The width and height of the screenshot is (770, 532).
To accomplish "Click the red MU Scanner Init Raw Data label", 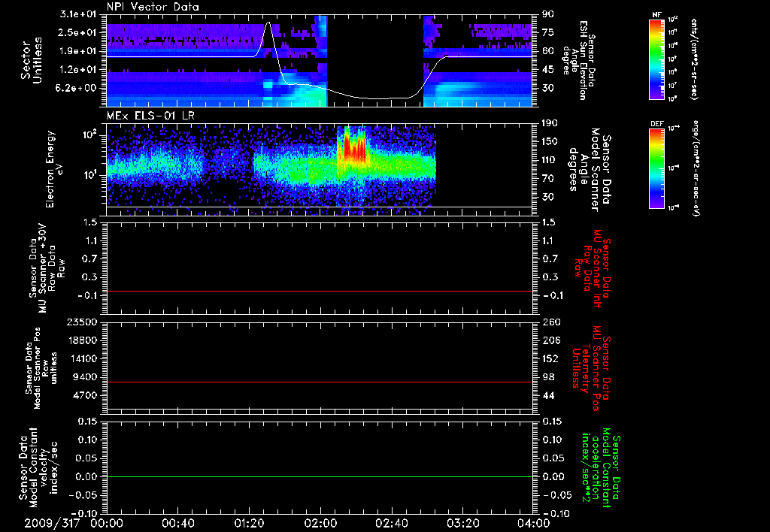I will click(593, 268).
